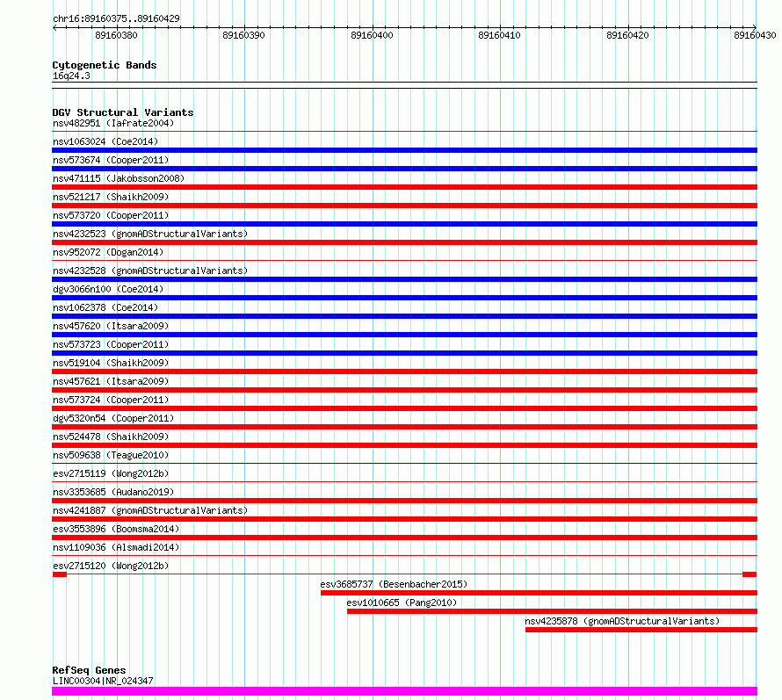The width and height of the screenshot is (782, 700).
Task: Click ruler position 89160380
Action: pyautogui.click(x=116, y=35)
